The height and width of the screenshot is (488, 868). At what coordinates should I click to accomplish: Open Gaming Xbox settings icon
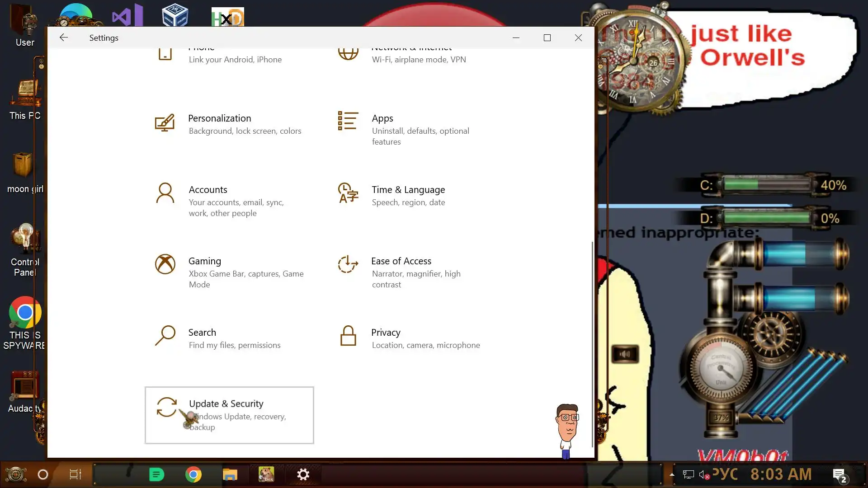(165, 264)
